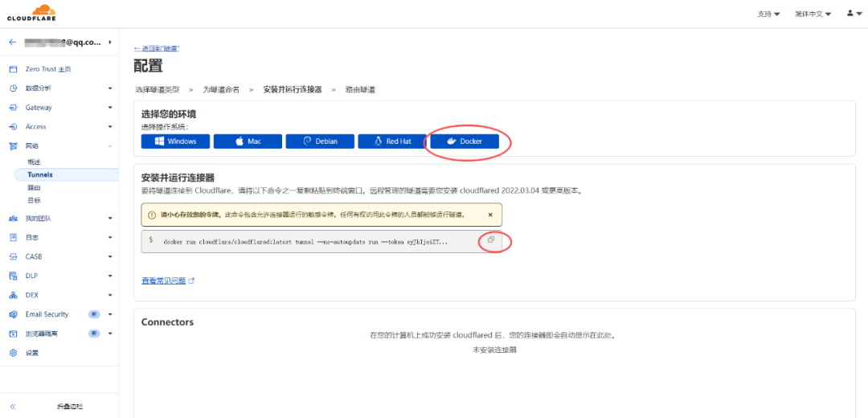Click the 浏览器隔离 browser icon
The width and height of the screenshot is (868, 418).
tap(14, 334)
